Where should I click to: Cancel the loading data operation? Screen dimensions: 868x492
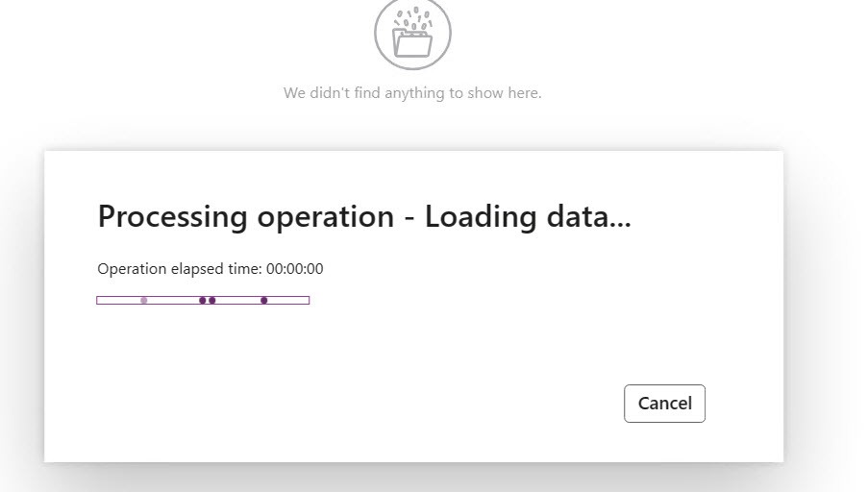(664, 404)
